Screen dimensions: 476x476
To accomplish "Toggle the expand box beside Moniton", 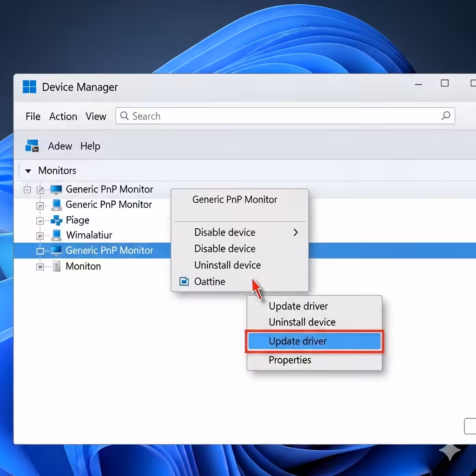I will coord(40,267).
